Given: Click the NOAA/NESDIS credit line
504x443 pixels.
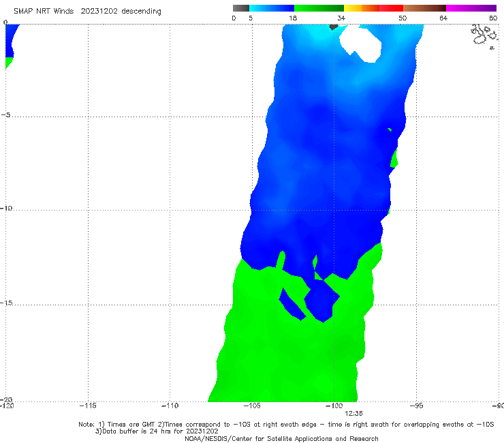Looking at the screenshot, I should [281, 438].
